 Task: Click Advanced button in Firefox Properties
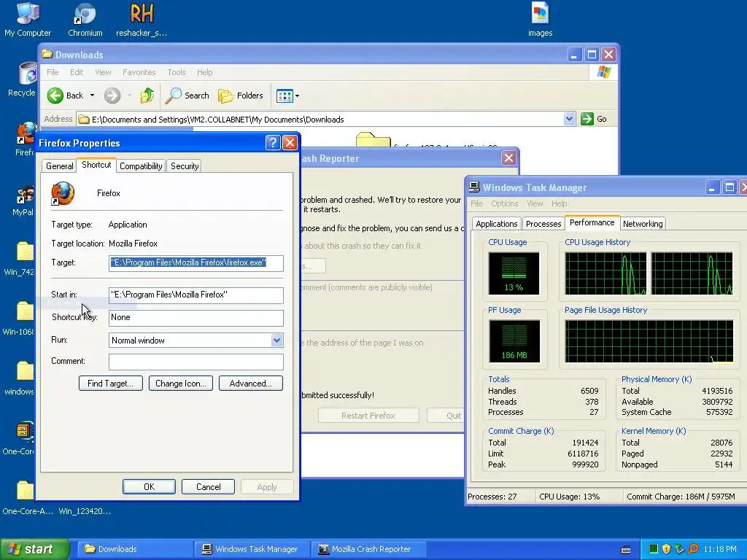pyautogui.click(x=251, y=384)
